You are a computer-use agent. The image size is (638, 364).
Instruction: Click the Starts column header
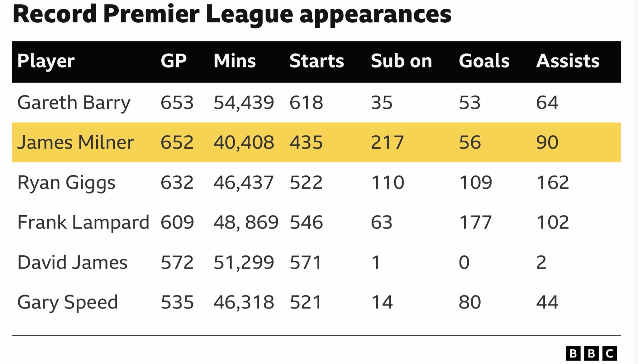coord(317,61)
